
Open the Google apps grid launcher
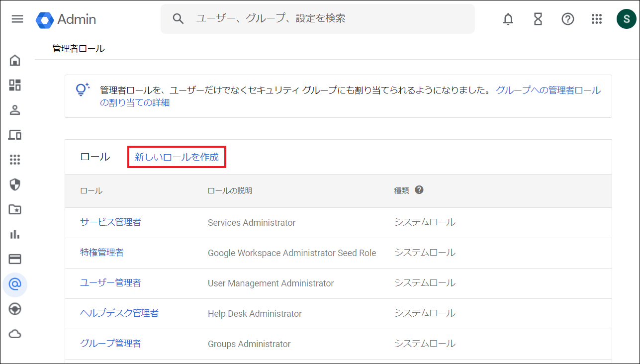point(597,19)
